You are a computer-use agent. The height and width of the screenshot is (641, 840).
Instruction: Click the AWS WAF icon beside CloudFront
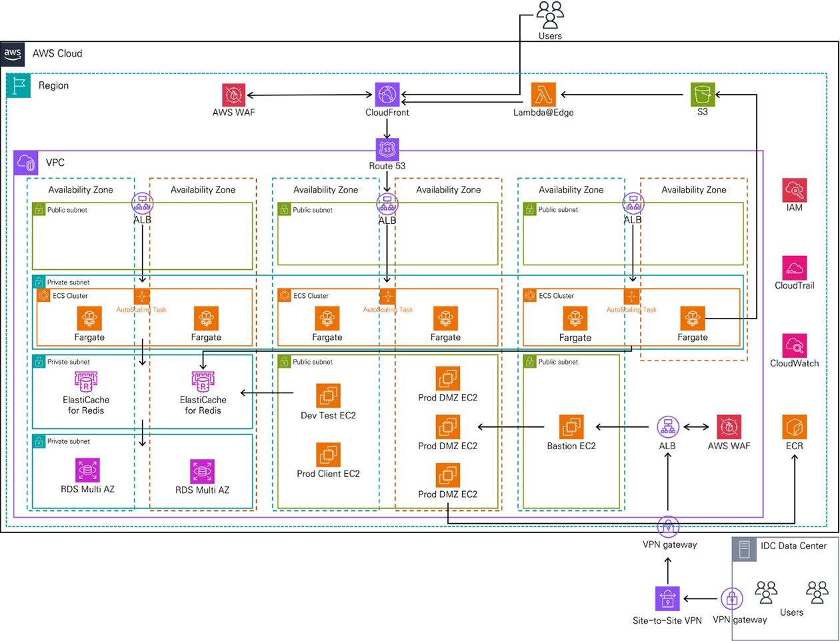[233, 95]
